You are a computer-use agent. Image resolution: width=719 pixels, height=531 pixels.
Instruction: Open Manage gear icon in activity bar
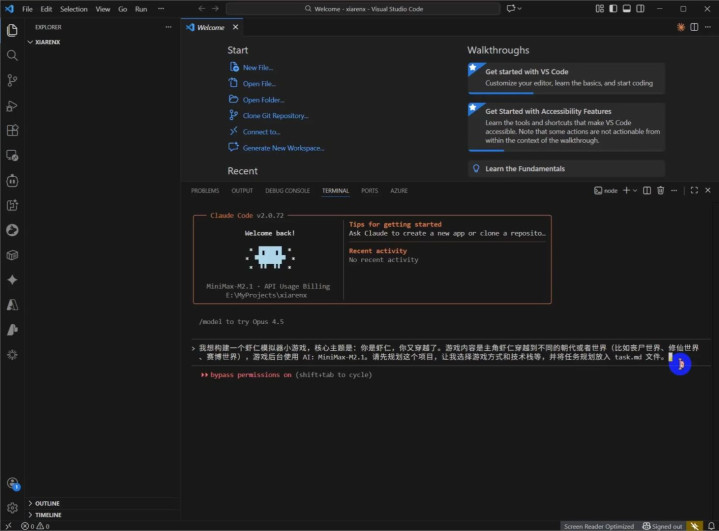click(x=12, y=508)
